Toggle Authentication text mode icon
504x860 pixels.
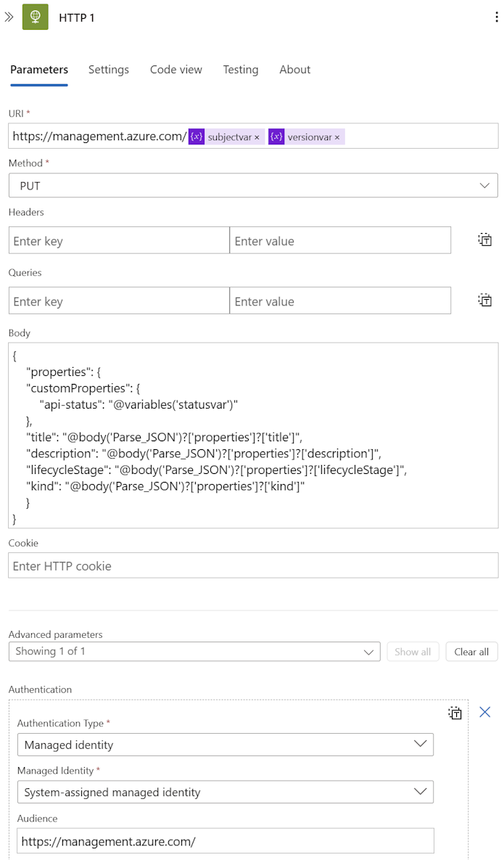click(x=455, y=713)
